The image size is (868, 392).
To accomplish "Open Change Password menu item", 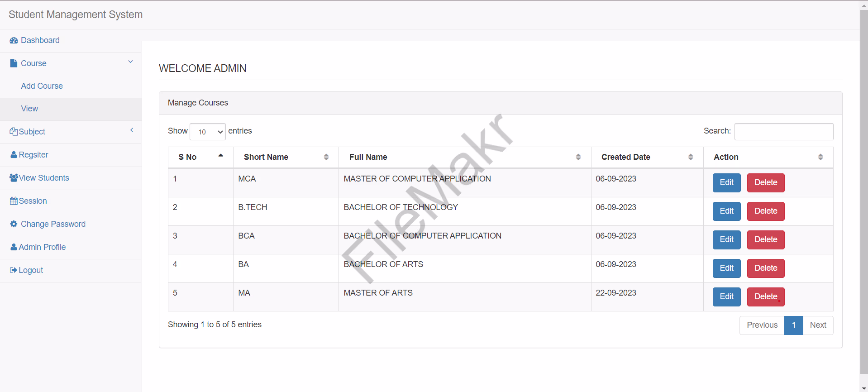I will [x=71, y=224].
